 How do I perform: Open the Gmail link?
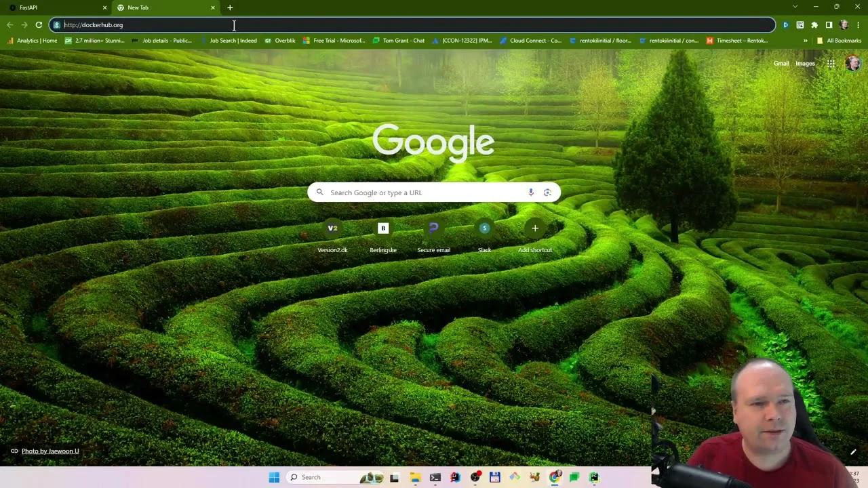pyautogui.click(x=781, y=63)
